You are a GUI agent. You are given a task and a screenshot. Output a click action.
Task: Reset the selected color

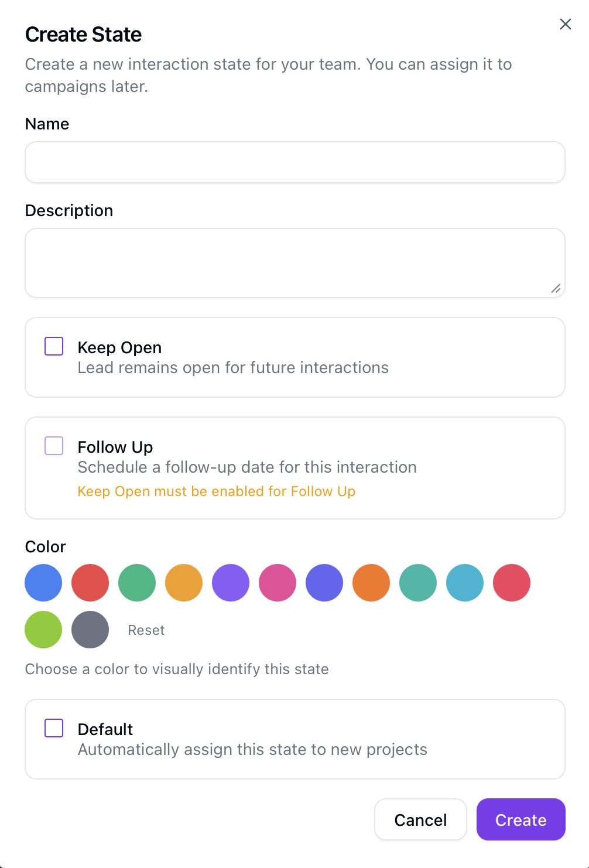click(146, 630)
